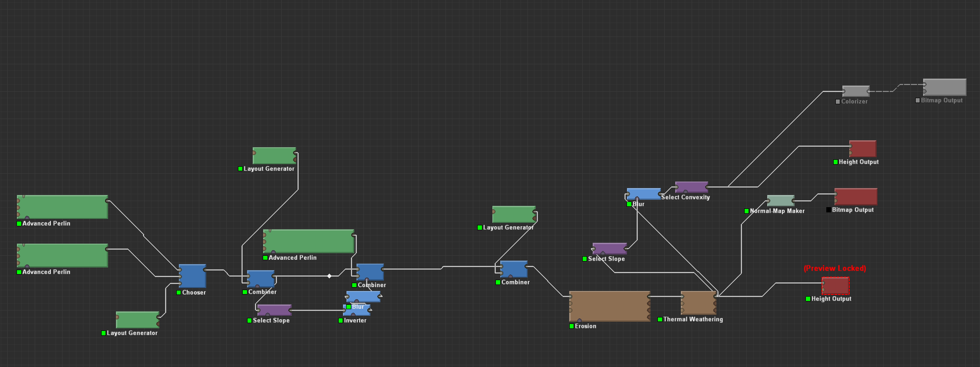The image size is (980, 367).
Task: Click the 'Select Convexity' label text
Action: 686,197
